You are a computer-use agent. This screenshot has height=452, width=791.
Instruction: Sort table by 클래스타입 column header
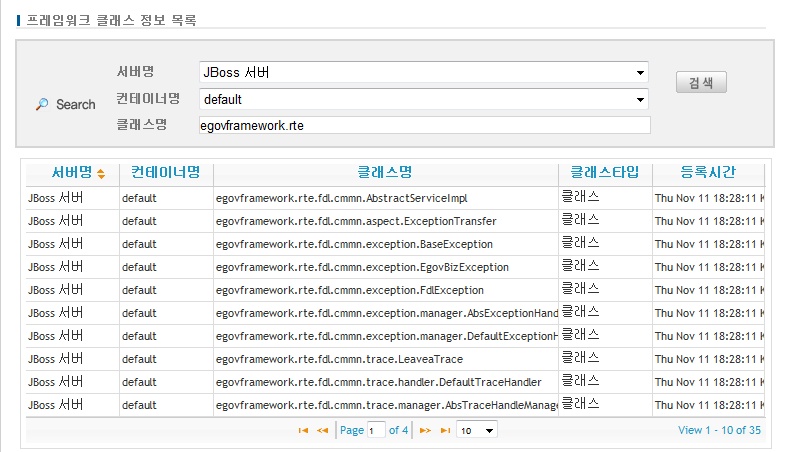click(x=605, y=172)
